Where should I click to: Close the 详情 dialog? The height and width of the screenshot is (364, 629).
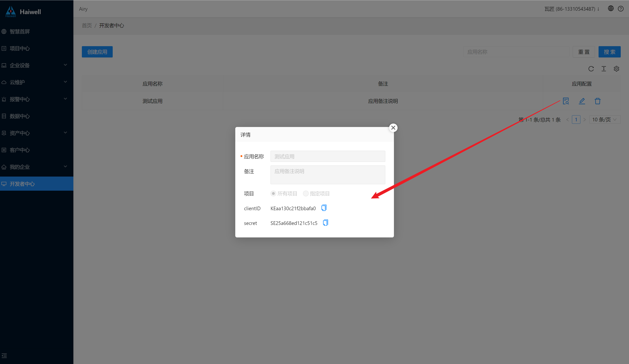click(x=393, y=128)
